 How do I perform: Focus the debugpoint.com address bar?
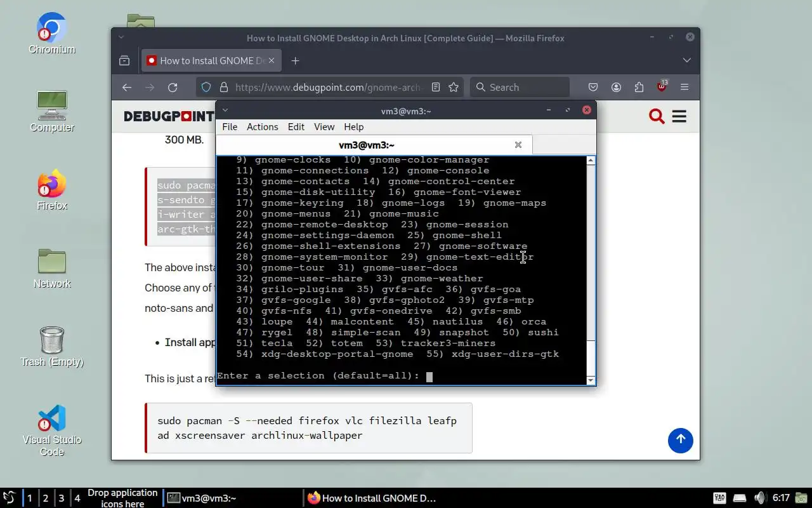(327, 88)
